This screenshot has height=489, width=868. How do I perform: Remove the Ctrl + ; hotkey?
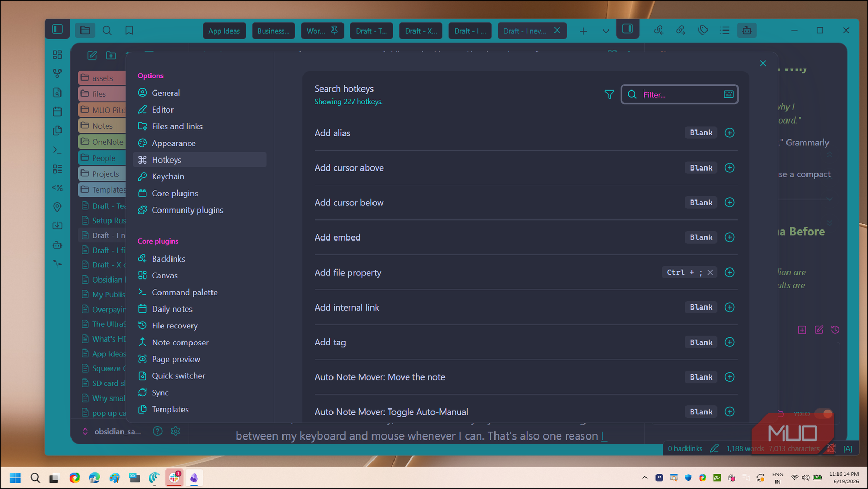pyautogui.click(x=710, y=272)
